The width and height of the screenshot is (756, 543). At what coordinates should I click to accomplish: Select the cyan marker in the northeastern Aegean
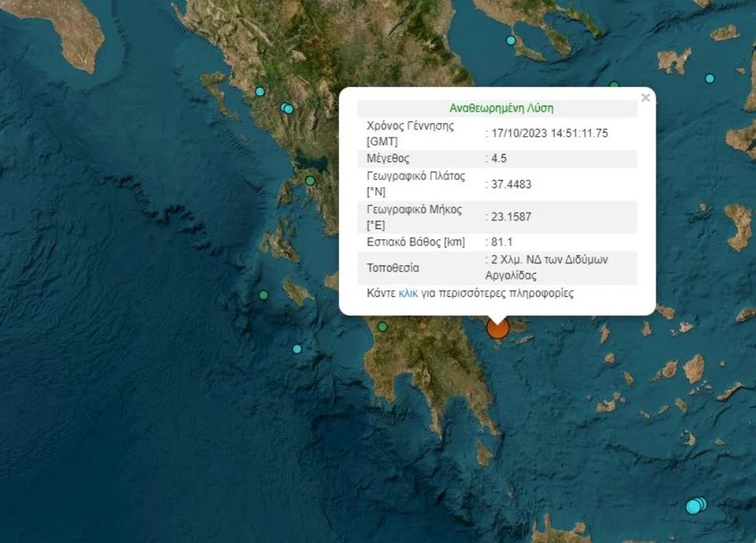point(710,78)
